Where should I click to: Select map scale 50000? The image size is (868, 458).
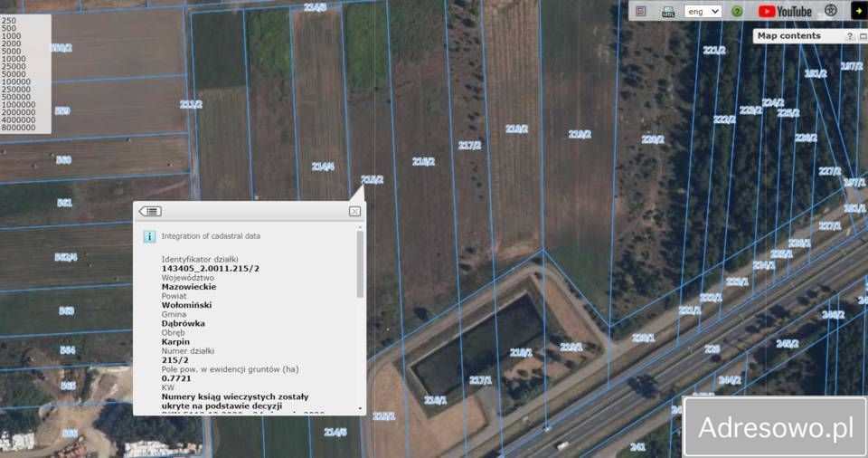(x=14, y=73)
